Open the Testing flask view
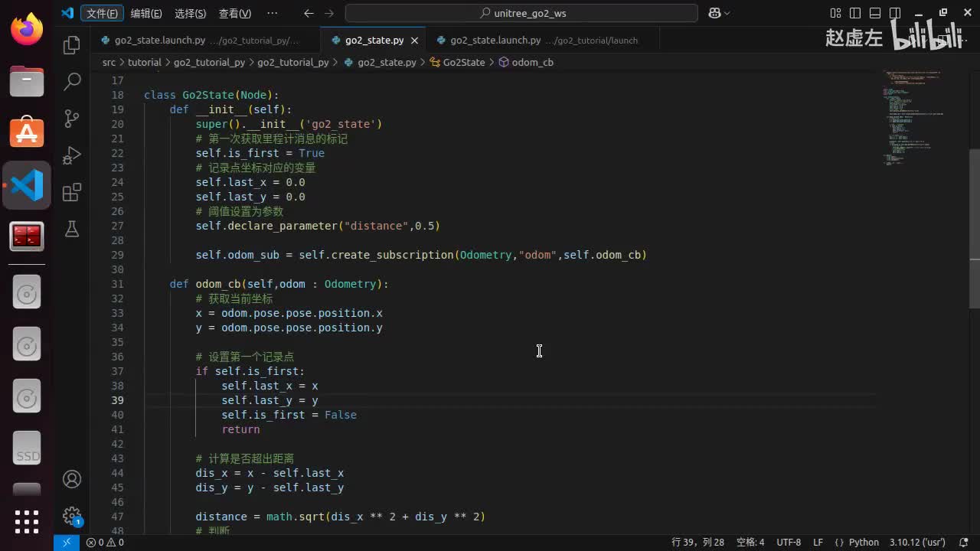The height and width of the screenshot is (551, 980). click(x=72, y=229)
